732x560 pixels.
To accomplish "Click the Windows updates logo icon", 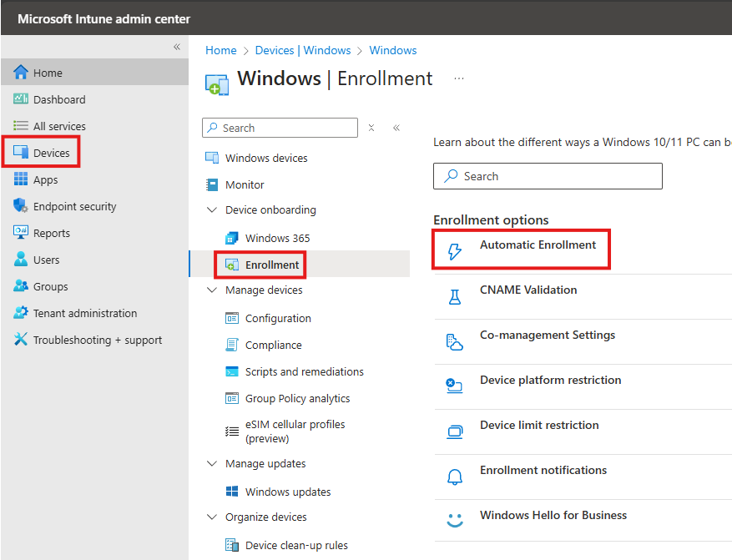I will (x=231, y=492).
